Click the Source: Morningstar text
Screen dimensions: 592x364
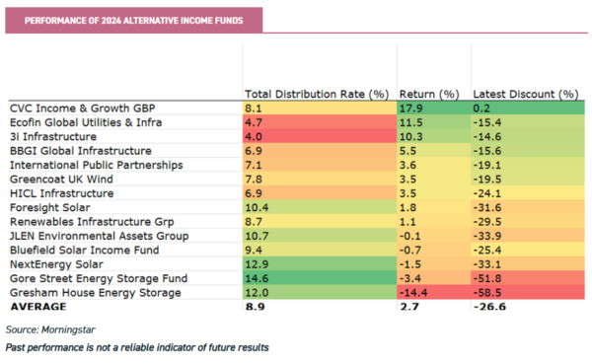click(x=50, y=329)
